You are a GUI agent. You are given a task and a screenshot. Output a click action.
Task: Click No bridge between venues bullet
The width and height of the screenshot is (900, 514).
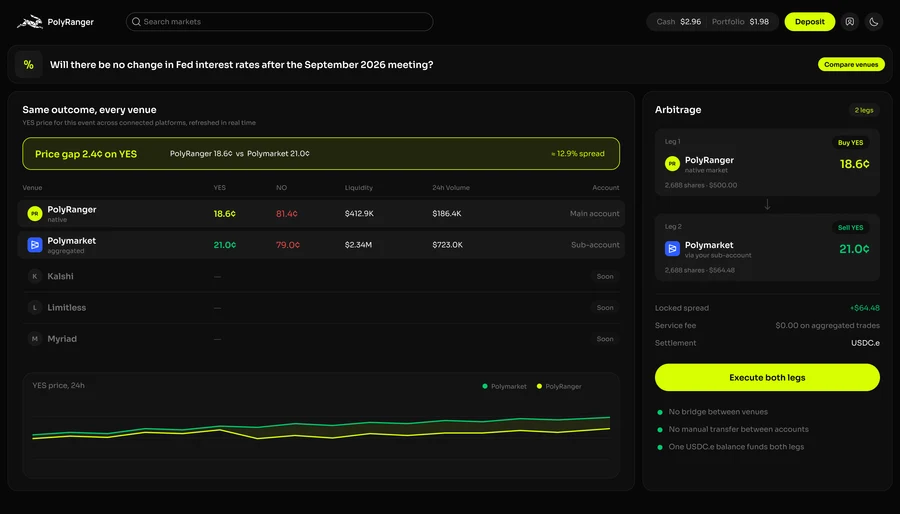[x=717, y=412]
